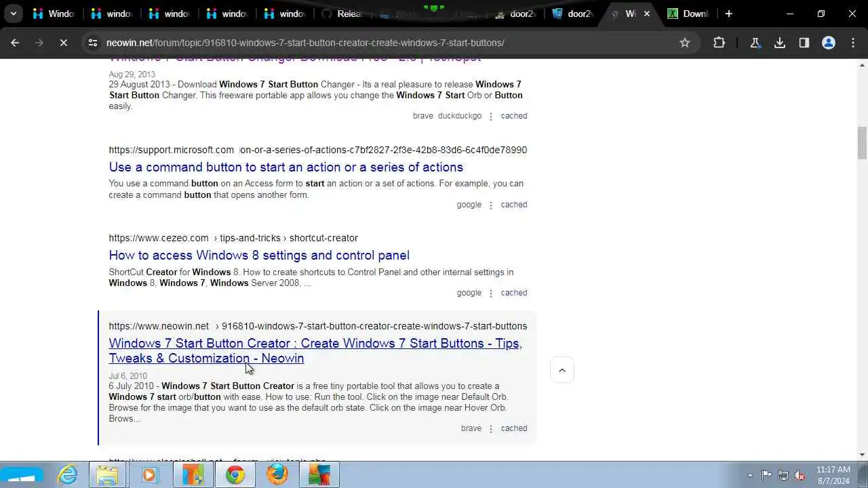Click the page vertical scrollbar thumb
Screen dimensions: 868x488
[x=863, y=142]
